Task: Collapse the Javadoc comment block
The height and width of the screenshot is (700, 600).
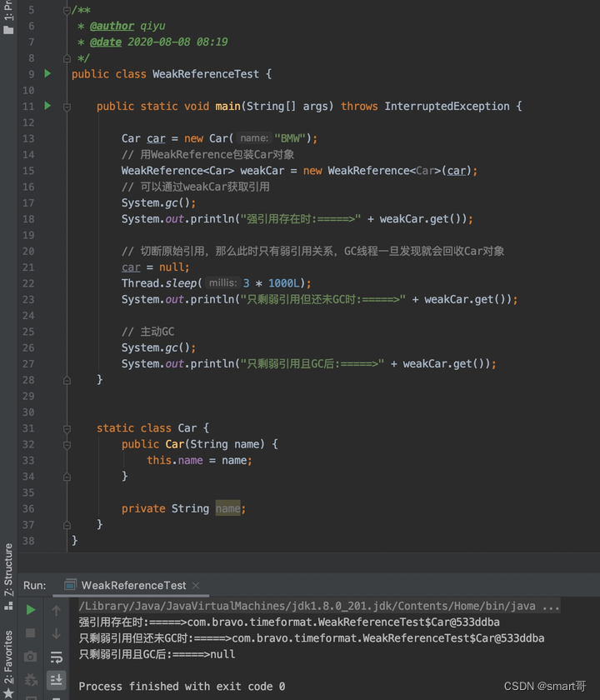Action: 67,10
